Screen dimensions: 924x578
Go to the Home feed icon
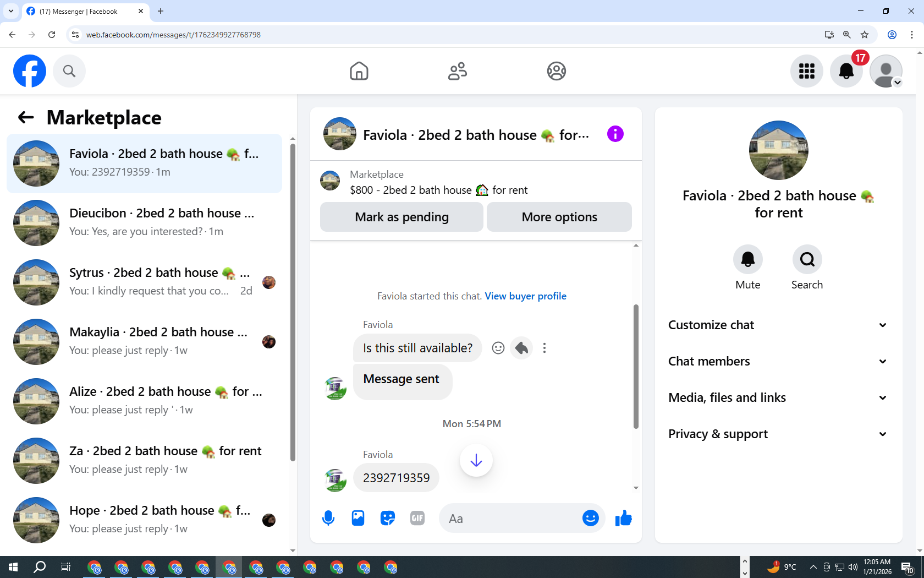pos(359,71)
